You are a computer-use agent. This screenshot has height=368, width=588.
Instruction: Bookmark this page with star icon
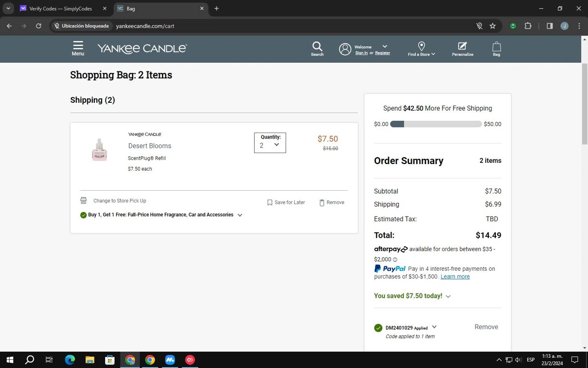(493, 26)
